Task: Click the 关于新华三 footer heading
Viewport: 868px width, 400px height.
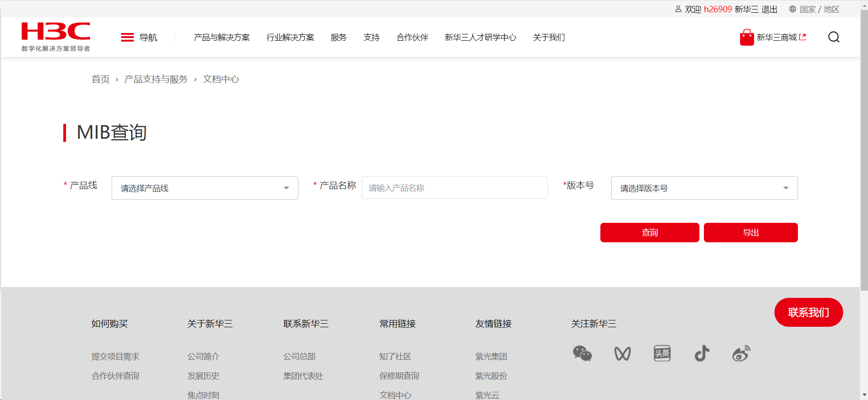Action: click(x=210, y=324)
